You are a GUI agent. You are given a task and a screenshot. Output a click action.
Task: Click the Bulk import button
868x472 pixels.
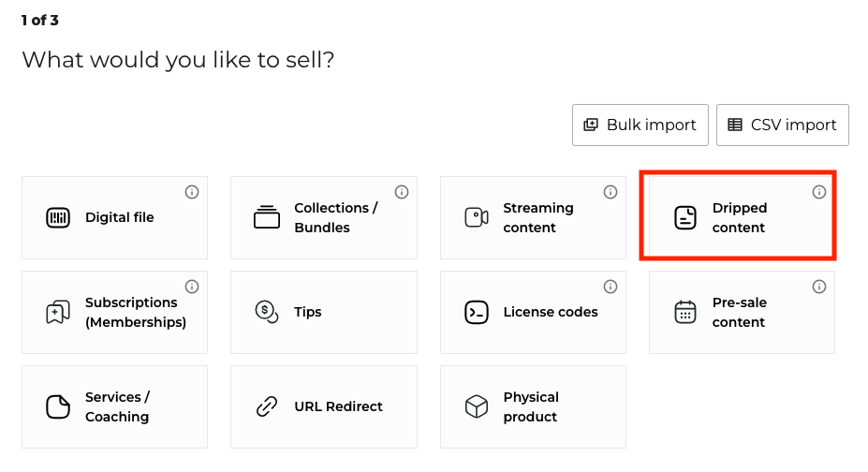point(640,125)
